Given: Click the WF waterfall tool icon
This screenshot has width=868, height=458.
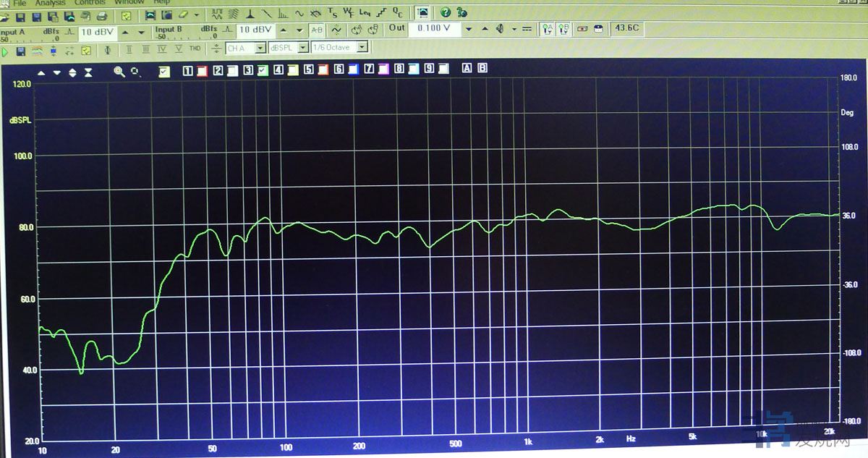Looking at the screenshot, I should [348, 13].
